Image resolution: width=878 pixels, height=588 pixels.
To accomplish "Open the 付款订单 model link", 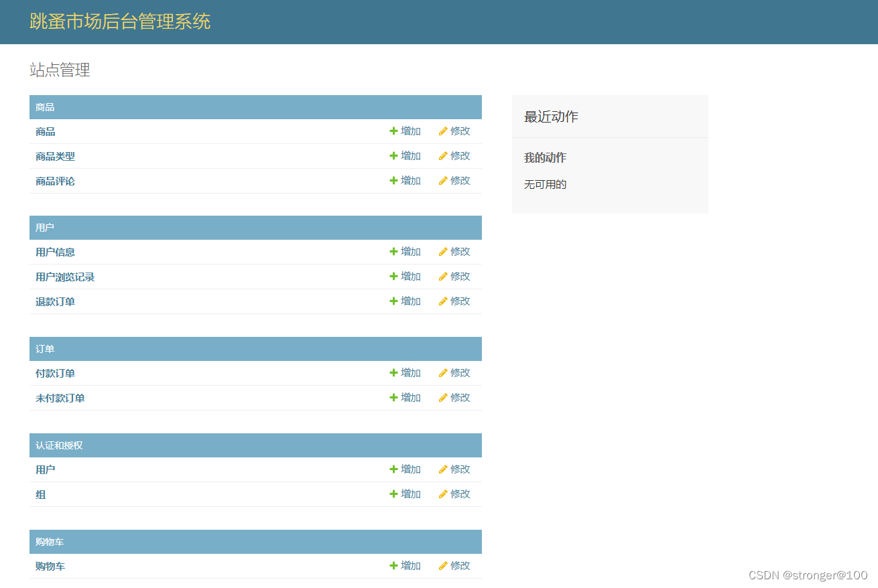I will pos(55,374).
